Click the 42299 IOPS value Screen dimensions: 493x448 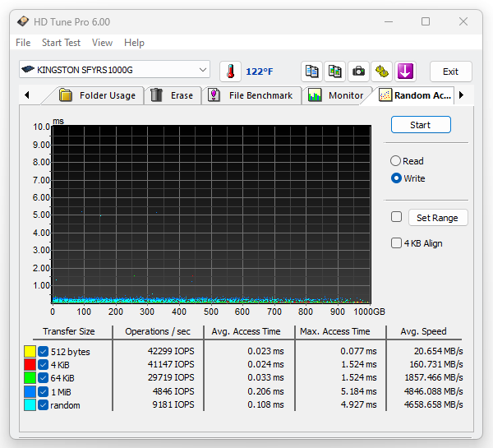[x=171, y=351]
